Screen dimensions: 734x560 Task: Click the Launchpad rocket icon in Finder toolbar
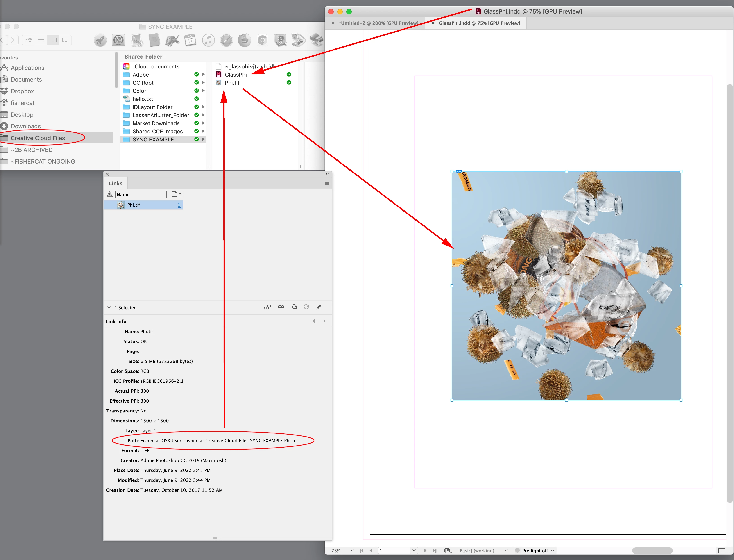[100, 40]
